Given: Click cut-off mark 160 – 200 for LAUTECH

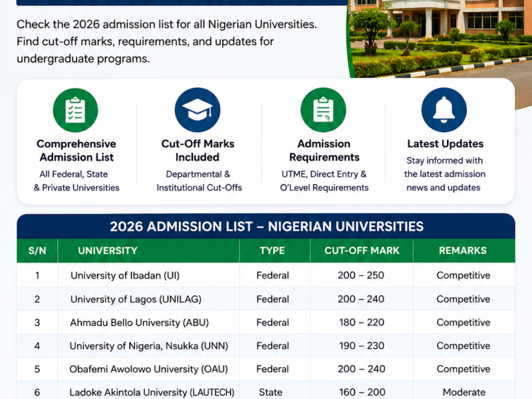Looking at the screenshot, I should click(362, 392).
